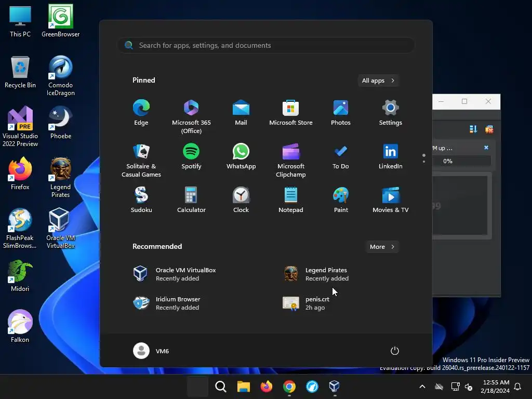Click the muted volume tray icon
532x399 pixels.
[469, 387]
